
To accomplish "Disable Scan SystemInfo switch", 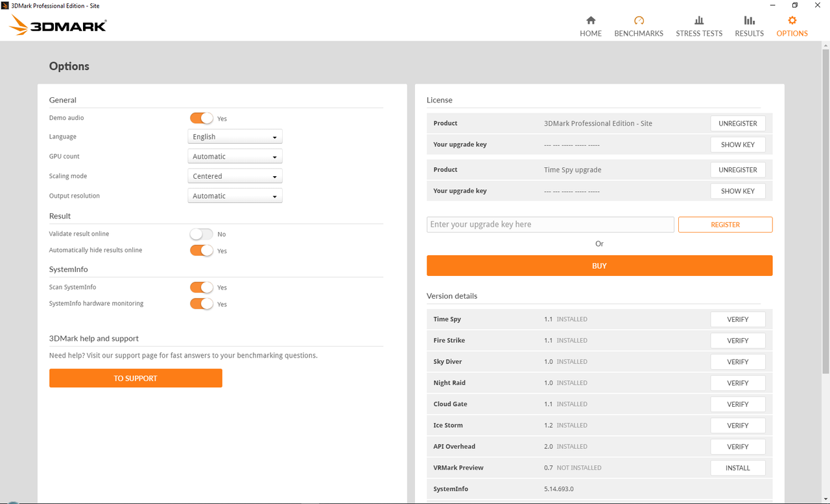I will pyautogui.click(x=202, y=287).
